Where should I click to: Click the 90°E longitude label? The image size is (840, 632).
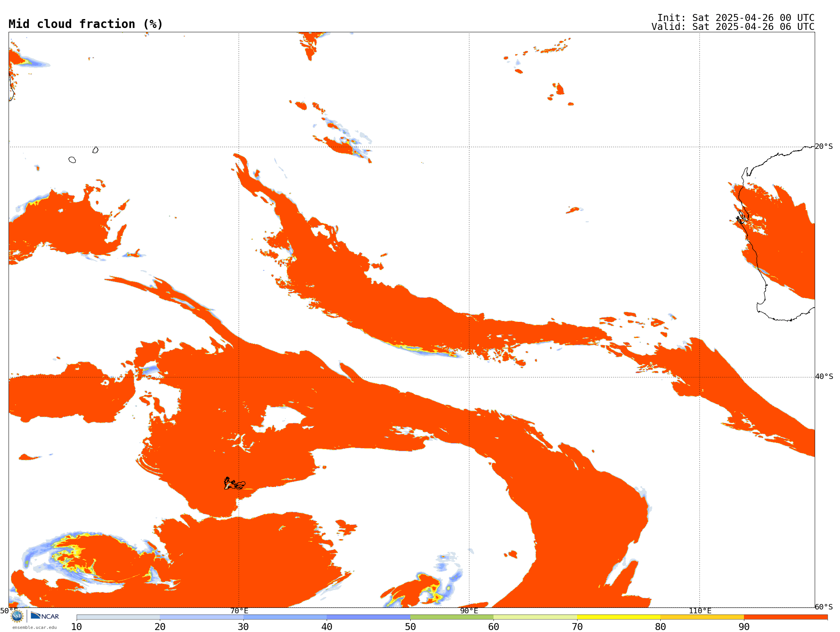[469, 611]
